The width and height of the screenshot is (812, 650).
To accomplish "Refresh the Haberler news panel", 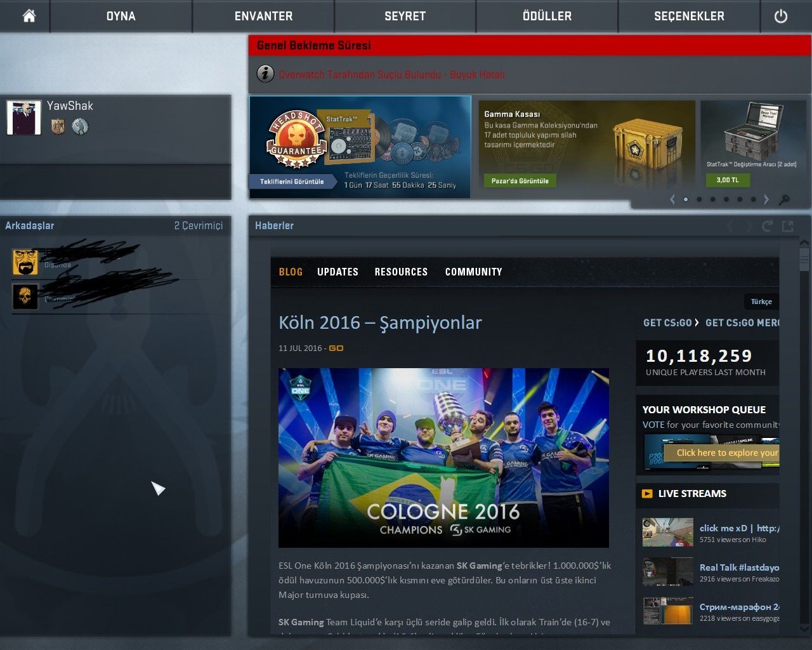I will click(x=768, y=226).
